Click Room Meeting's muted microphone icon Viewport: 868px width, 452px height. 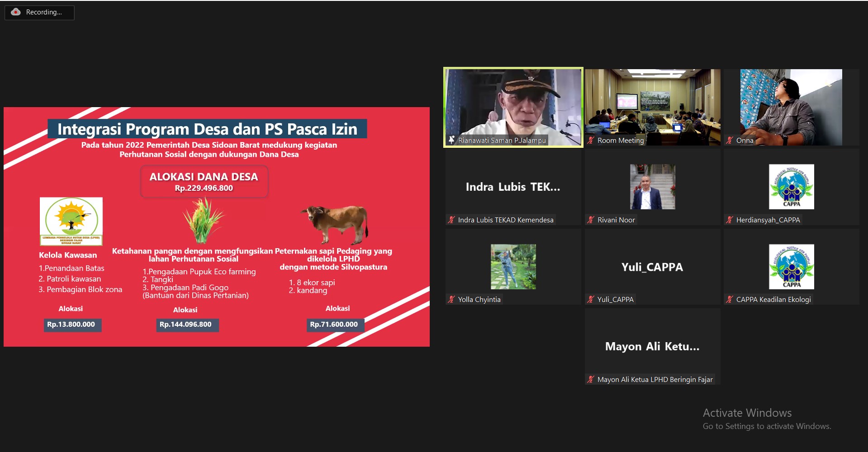[591, 141]
